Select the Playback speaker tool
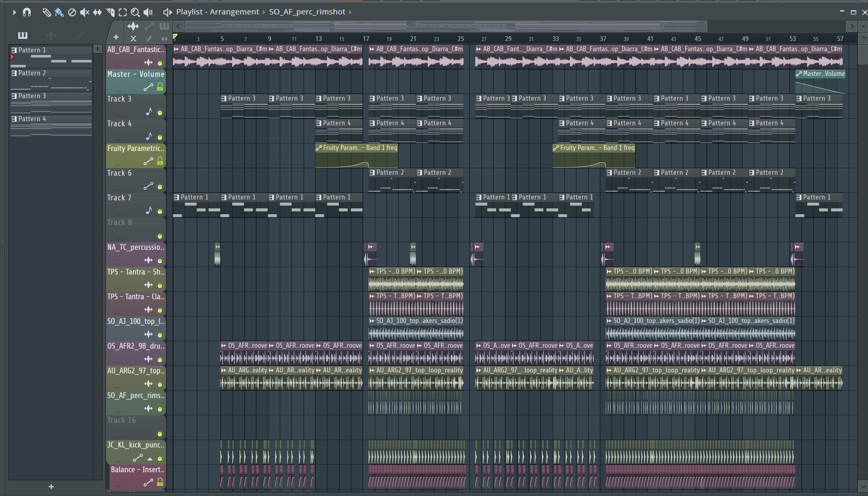868x496 pixels. tap(148, 12)
